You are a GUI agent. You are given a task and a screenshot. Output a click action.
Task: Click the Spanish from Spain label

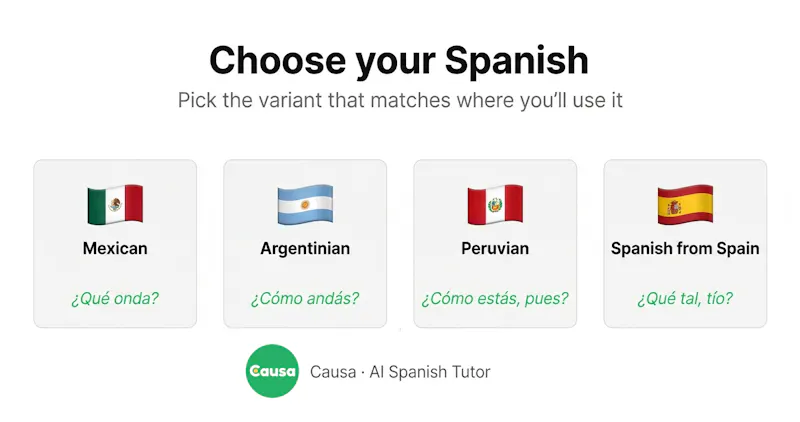pyautogui.click(x=685, y=249)
